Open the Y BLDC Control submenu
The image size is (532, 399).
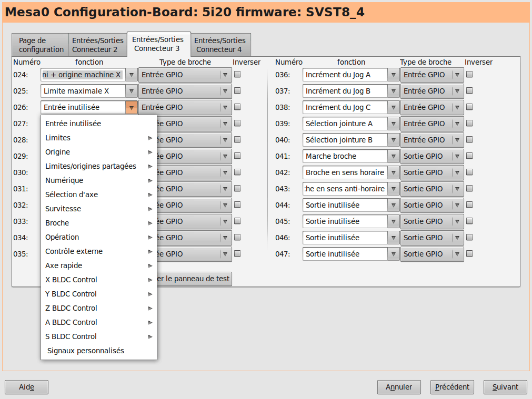(x=99, y=294)
